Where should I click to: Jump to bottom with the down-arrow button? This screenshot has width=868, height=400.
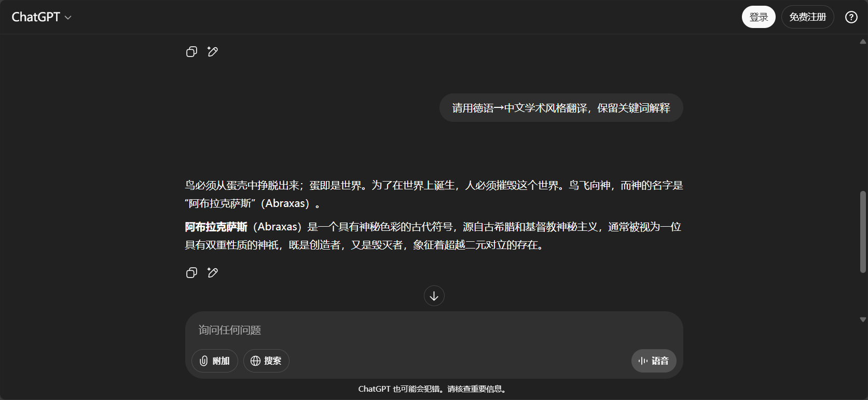(x=434, y=296)
